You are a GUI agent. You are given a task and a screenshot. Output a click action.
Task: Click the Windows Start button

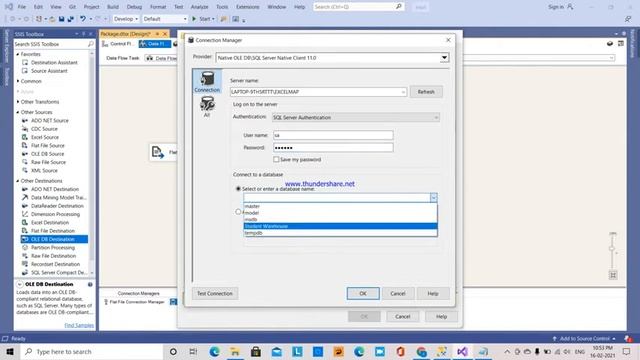(x=10, y=351)
